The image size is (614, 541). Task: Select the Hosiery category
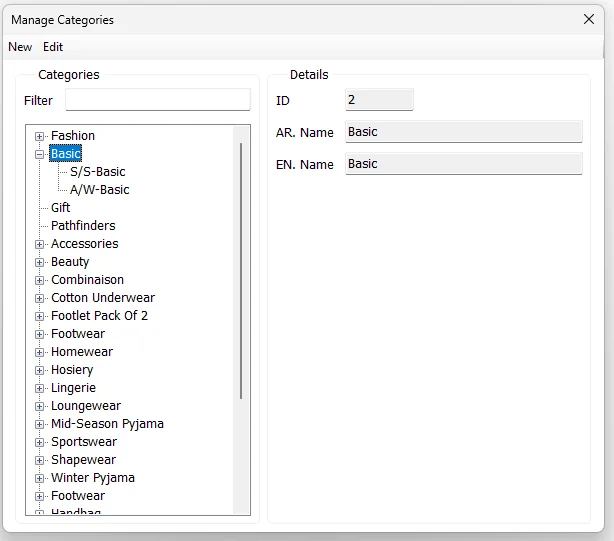(x=72, y=370)
